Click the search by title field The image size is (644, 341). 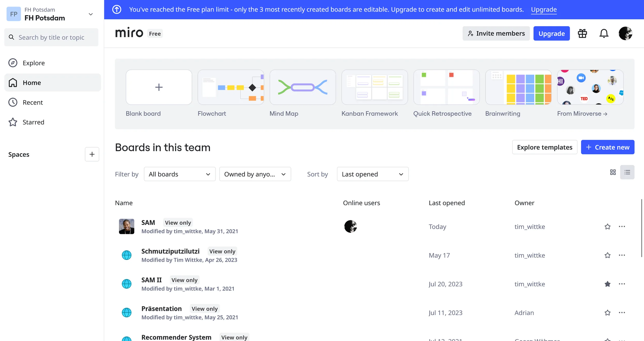tap(51, 37)
